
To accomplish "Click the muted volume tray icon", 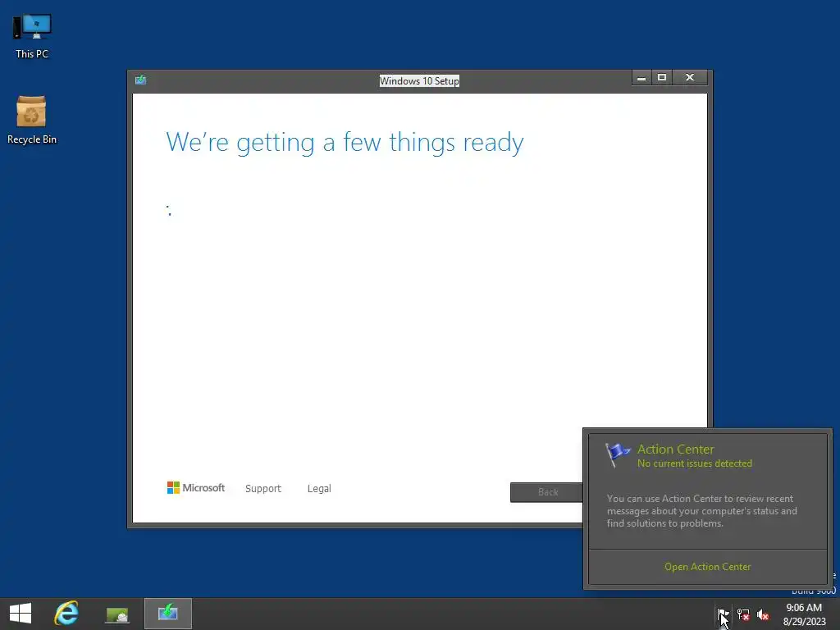I will click(763, 614).
